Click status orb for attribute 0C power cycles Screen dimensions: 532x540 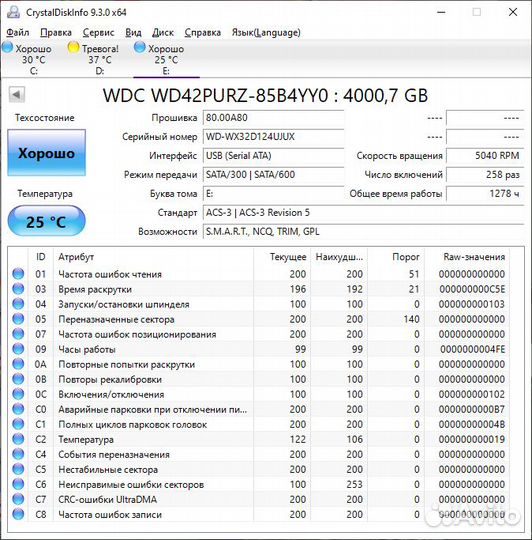click(x=18, y=394)
